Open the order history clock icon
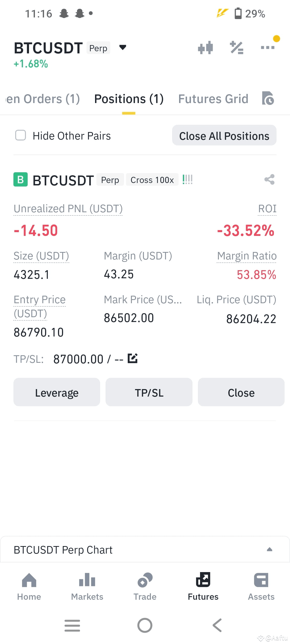The width and height of the screenshot is (290, 644). pyautogui.click(x=268, y=98)
